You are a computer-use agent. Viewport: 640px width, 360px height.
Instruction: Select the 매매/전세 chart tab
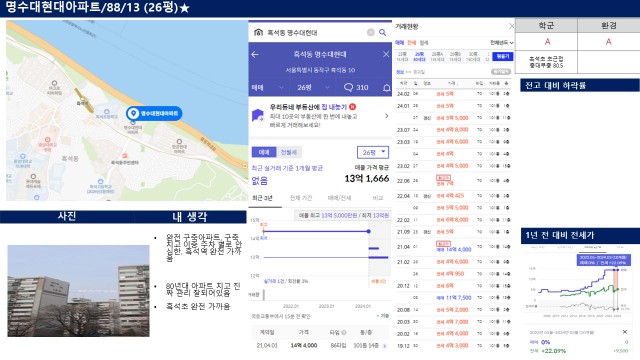pyautogui.click(x=339, y=198)
